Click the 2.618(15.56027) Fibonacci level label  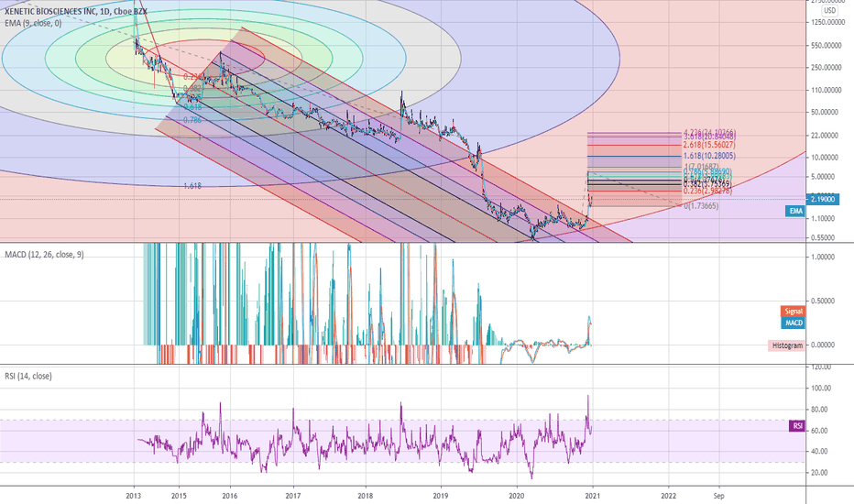click(709, 145)
